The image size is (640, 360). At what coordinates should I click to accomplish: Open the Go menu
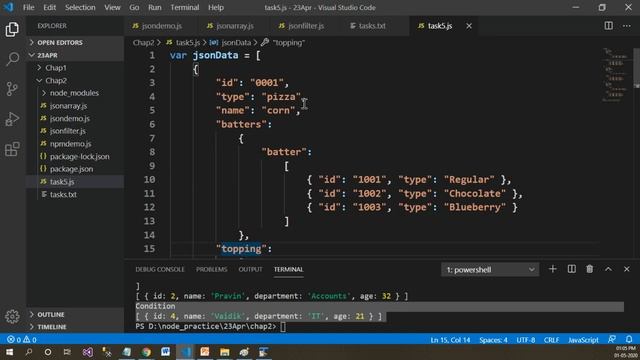pyautogui.click(x=134, y=7)
